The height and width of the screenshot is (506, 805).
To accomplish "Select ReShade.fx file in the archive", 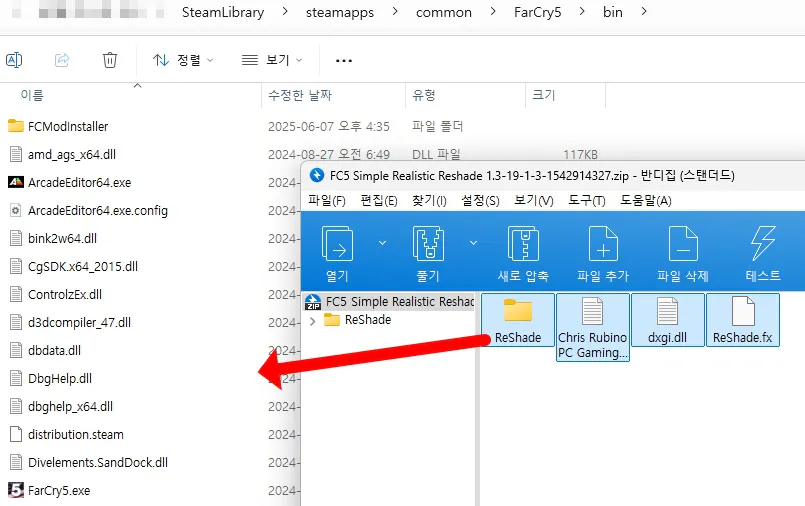I will point(741,321).
